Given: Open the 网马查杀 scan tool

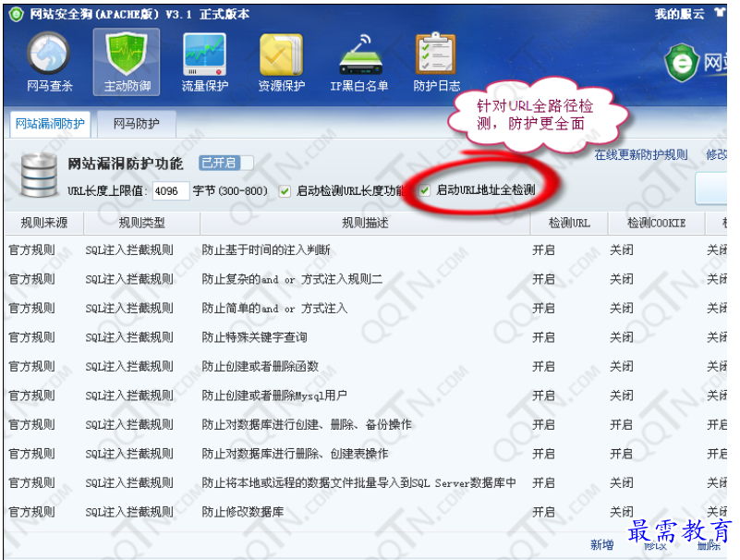Looking at the screenshot, I should [49, 62].
